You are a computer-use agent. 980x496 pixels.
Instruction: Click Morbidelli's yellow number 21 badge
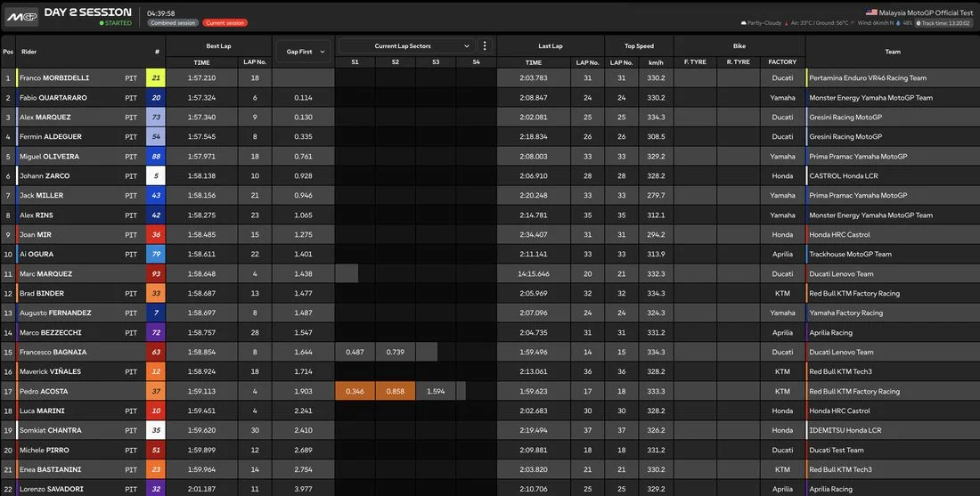coord(156,78)
